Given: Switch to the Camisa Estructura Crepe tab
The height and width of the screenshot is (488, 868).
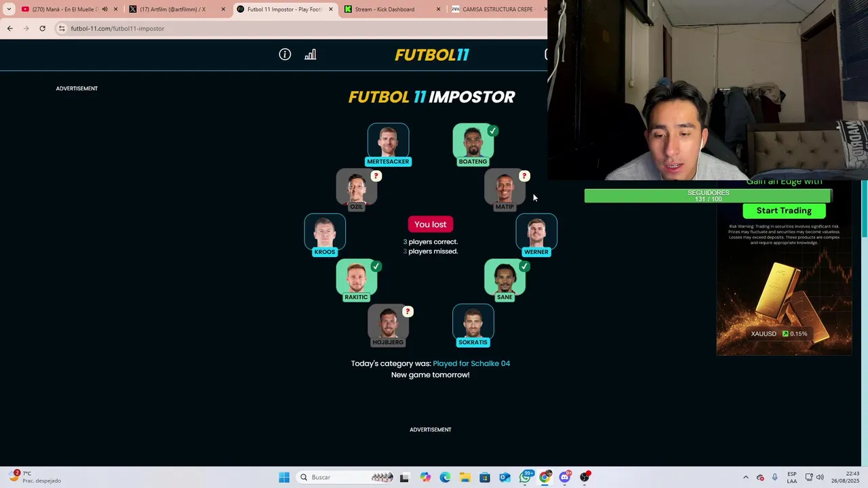Looking at the screenshot, I should (497, 9).
